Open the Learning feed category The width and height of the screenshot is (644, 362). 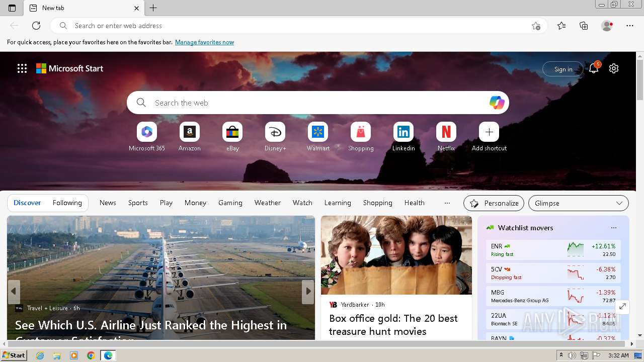[x=338, y=203]
